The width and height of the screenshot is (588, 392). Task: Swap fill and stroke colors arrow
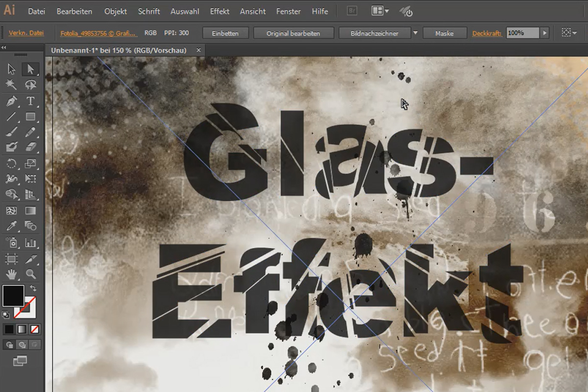pos(33,288)
